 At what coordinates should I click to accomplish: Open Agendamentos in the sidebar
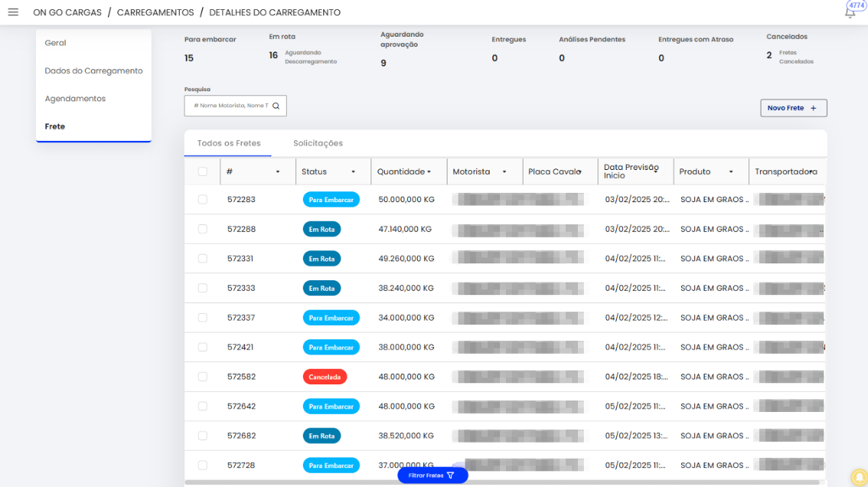(x=75, y=99)
